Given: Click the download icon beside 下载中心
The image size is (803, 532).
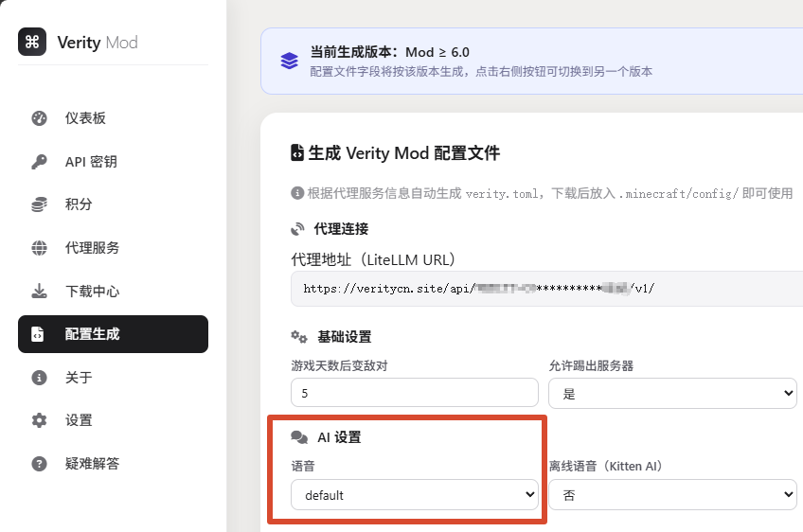Looking at the screenshot, I should coord(39,291).
